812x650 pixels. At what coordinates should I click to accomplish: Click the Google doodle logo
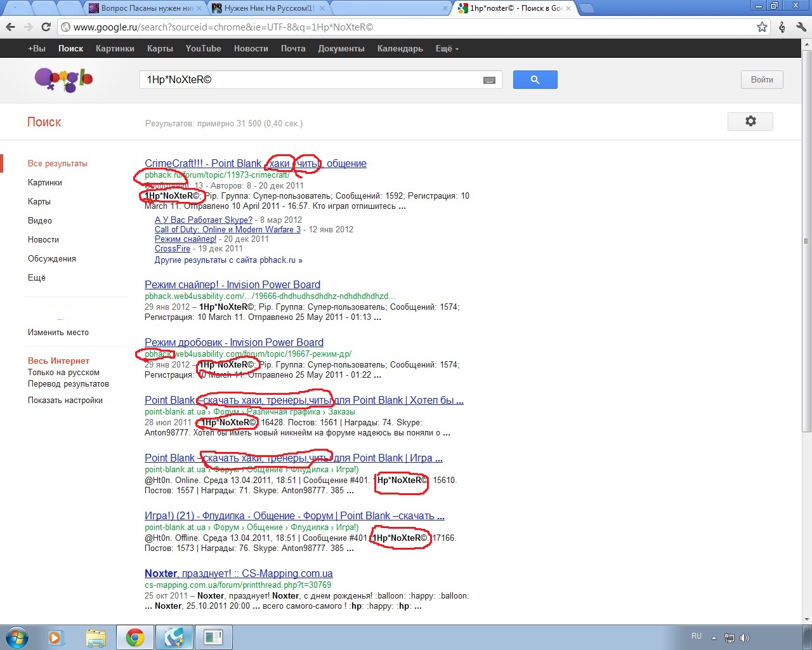[63, 79]
